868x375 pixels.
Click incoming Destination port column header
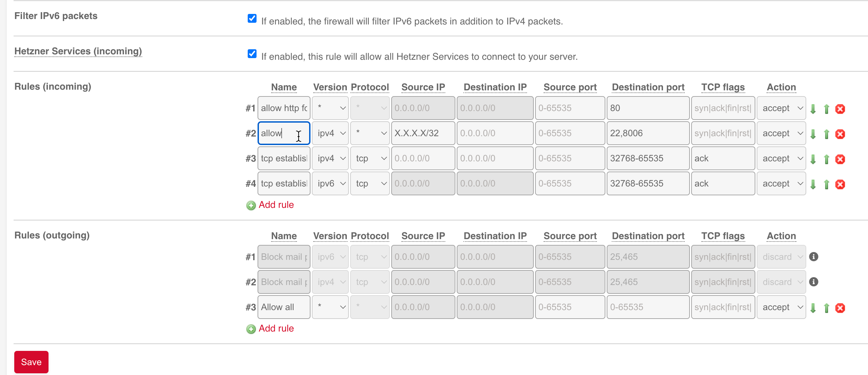pos(648,87)
